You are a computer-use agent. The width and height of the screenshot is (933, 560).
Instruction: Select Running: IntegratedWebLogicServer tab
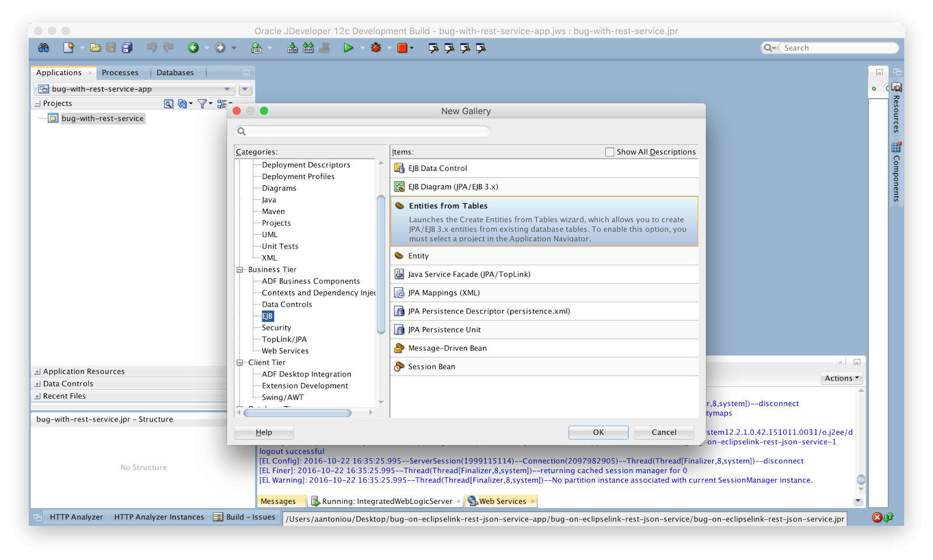point(385,501)
